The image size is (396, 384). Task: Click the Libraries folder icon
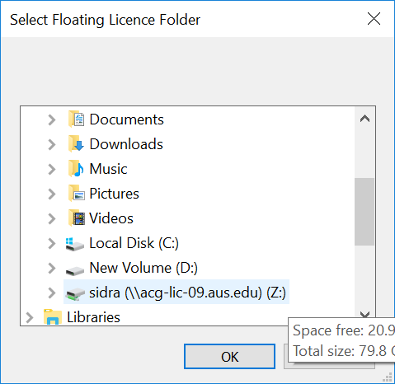point(53,317)
